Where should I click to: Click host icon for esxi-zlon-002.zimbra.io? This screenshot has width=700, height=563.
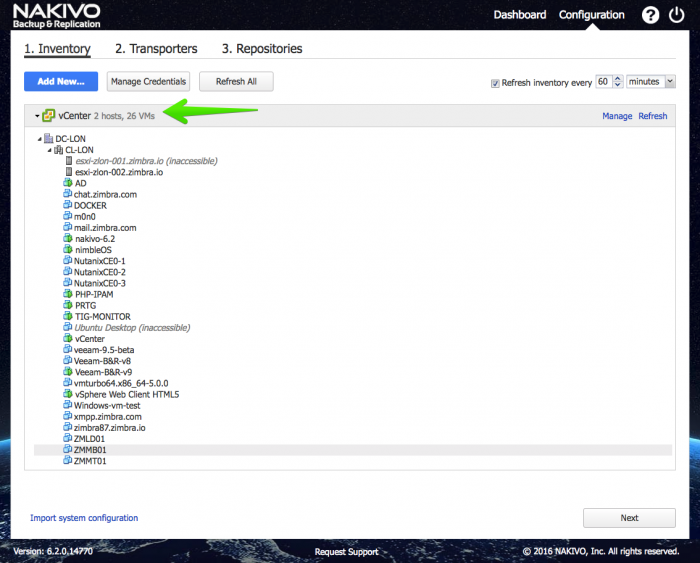(x=69, y=171)
